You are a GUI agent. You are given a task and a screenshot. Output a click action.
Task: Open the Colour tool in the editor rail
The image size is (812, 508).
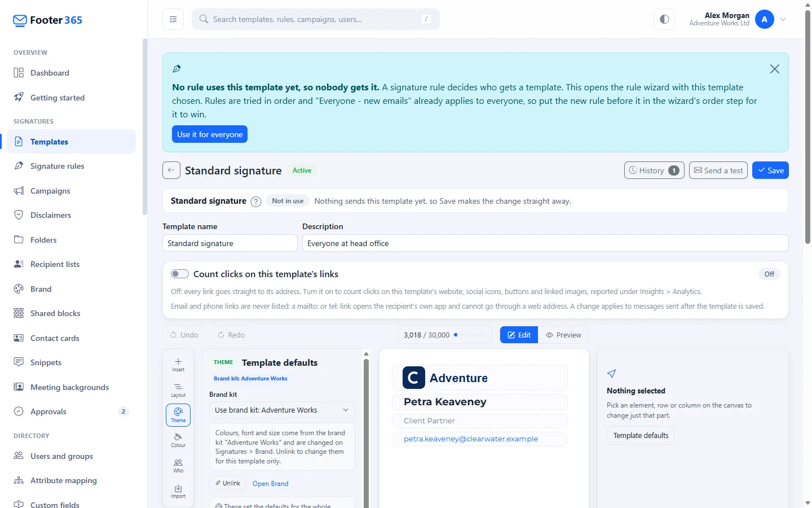point(178,440)
